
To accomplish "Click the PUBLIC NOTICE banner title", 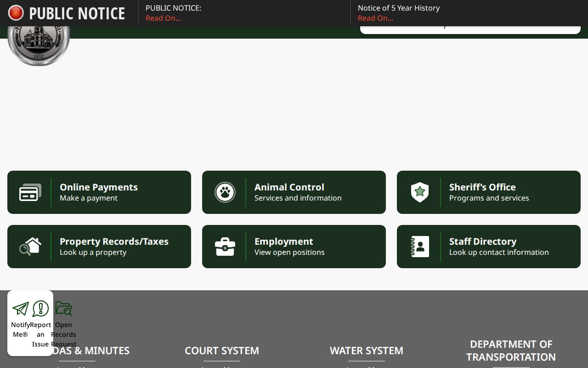I will coord(77,13).
